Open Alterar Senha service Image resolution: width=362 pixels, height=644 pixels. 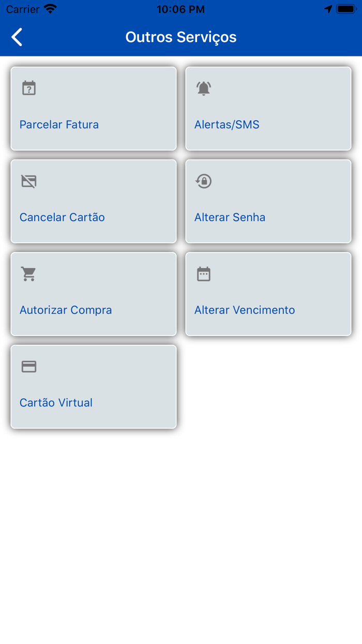pyautogui.click(x=268, y=201)
